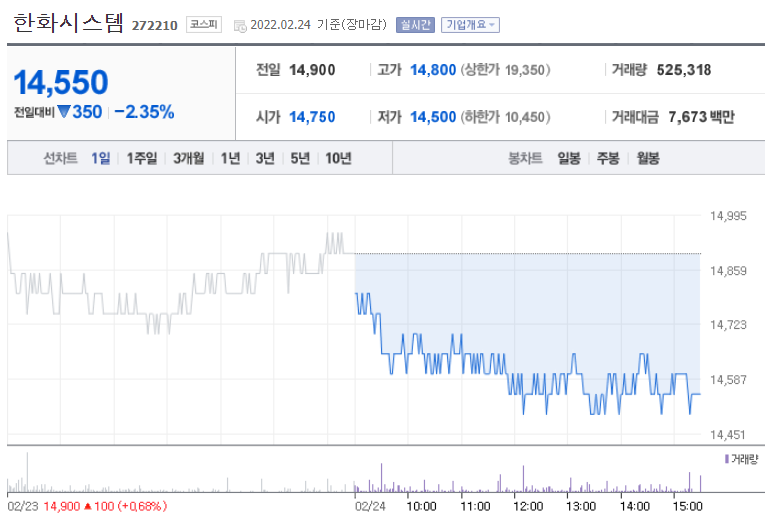
Task: Click the 14,859 price axis label
Action: [x=728, y=270]
